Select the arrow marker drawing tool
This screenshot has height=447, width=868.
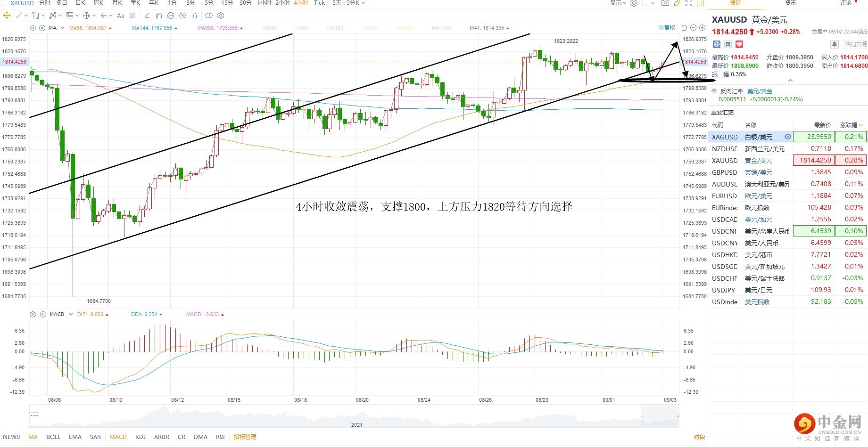[104, 16]
